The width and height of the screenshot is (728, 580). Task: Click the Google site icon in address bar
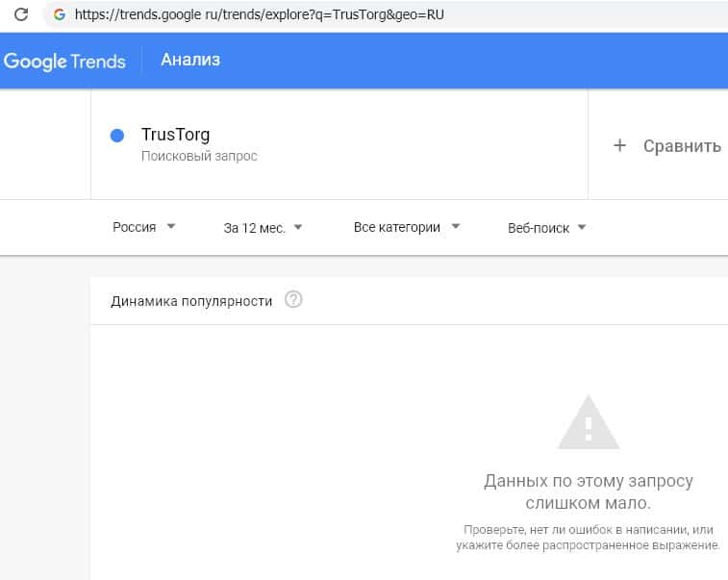[x=61, y=15]
